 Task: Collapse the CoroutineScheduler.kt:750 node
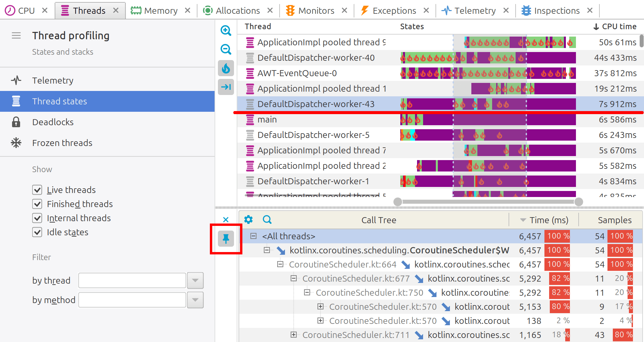[x=307, y=292]
